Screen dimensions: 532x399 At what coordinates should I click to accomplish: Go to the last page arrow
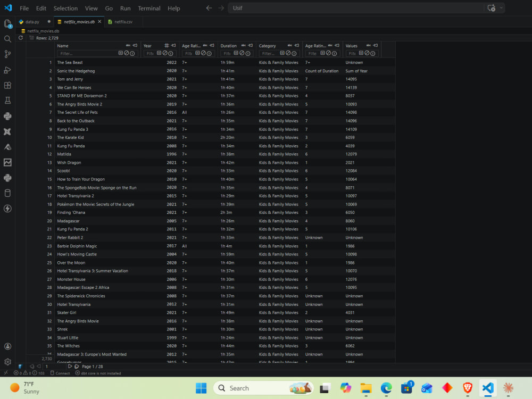point(77,367)
